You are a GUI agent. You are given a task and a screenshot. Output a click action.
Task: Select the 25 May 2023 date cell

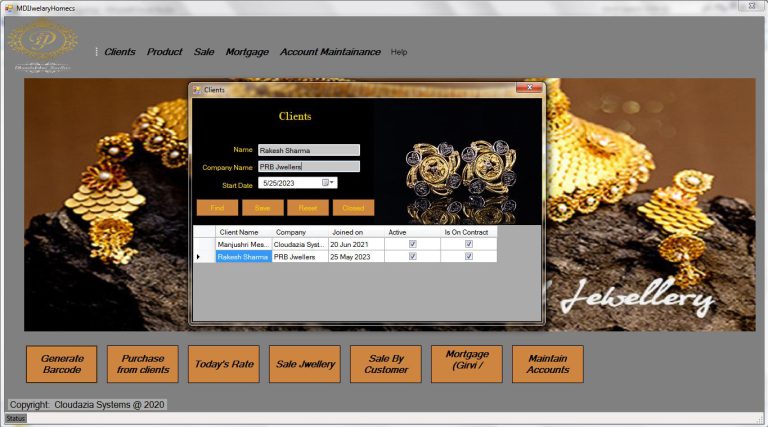click(356, 257)
